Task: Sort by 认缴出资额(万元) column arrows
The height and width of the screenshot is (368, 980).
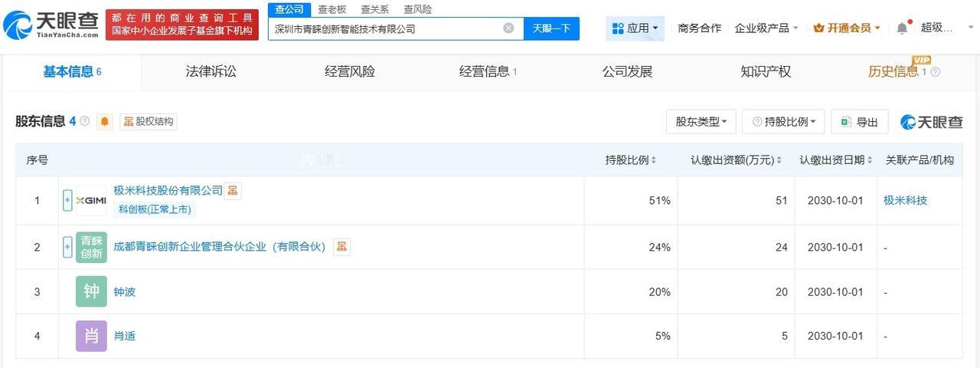Action: coord(779,160)
